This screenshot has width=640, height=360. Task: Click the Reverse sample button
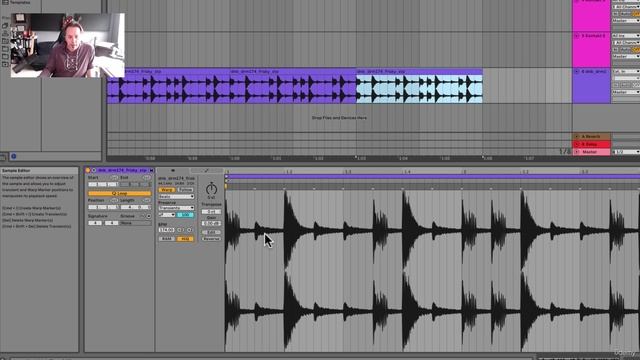point(211,239)
